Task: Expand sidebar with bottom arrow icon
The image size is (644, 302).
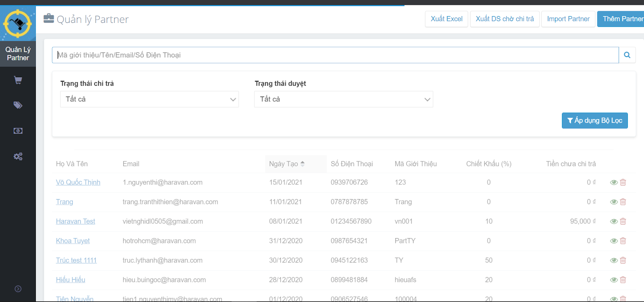Action: 18,289
